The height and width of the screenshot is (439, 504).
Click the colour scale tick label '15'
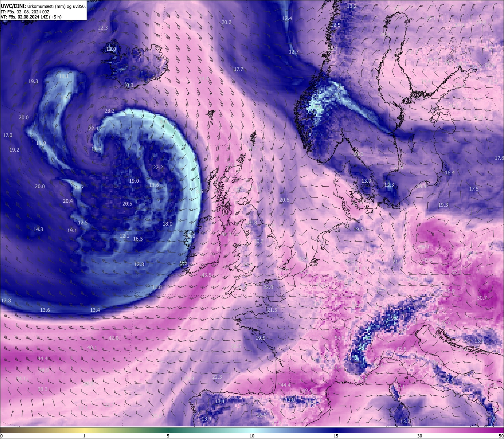336,436
